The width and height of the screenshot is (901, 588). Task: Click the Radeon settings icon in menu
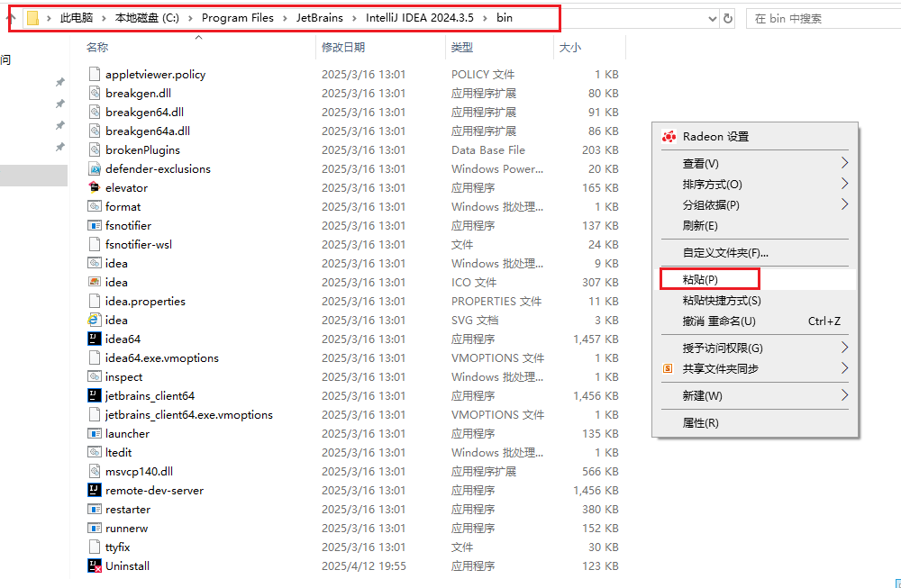tap(669, 137)
